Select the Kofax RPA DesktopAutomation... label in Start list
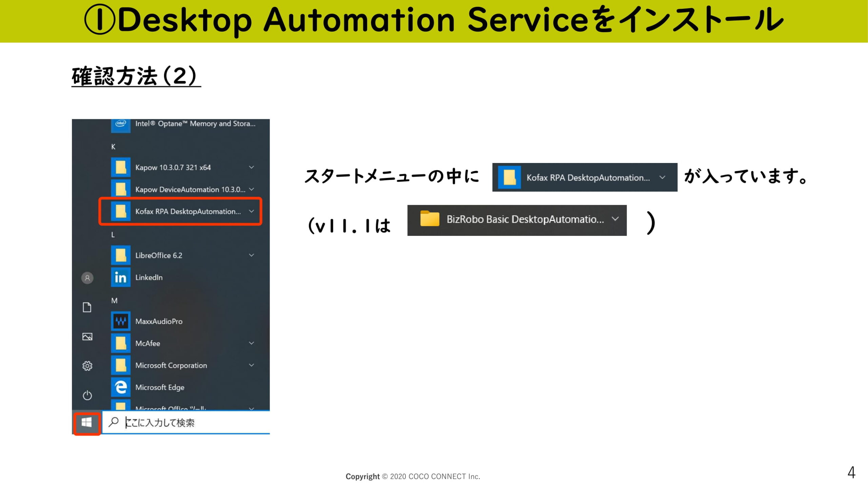 point(188,211)
